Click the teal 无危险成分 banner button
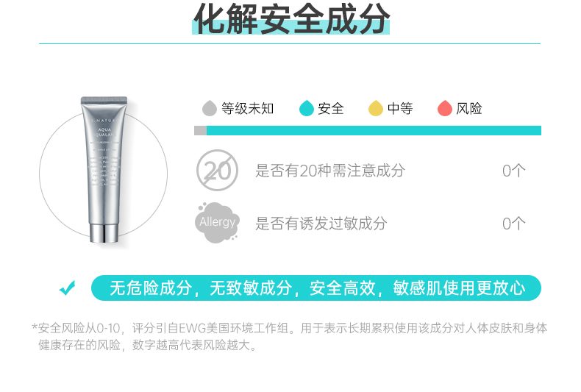 tap(316, 288)
